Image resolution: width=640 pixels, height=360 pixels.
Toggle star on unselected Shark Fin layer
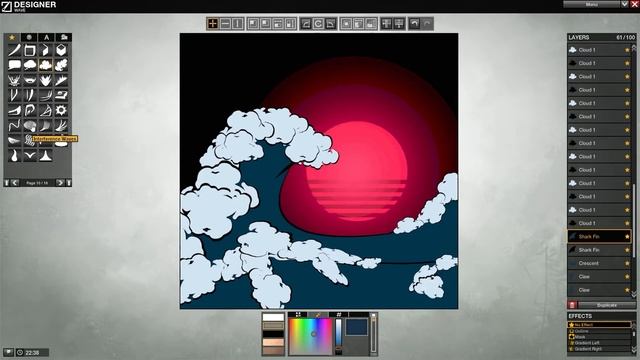tap(627, 250)
